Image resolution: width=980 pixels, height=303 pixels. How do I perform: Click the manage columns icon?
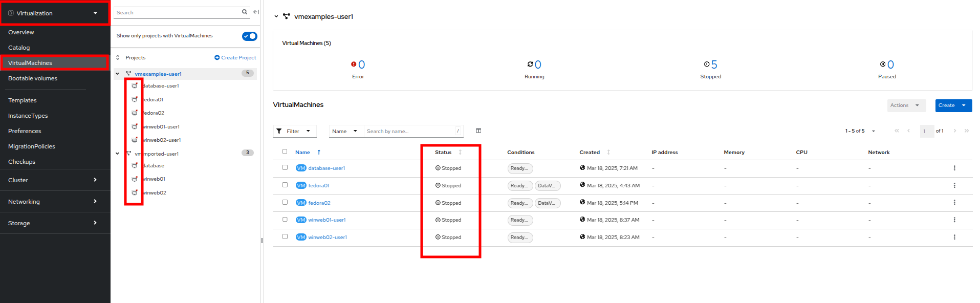pos(478,131)
